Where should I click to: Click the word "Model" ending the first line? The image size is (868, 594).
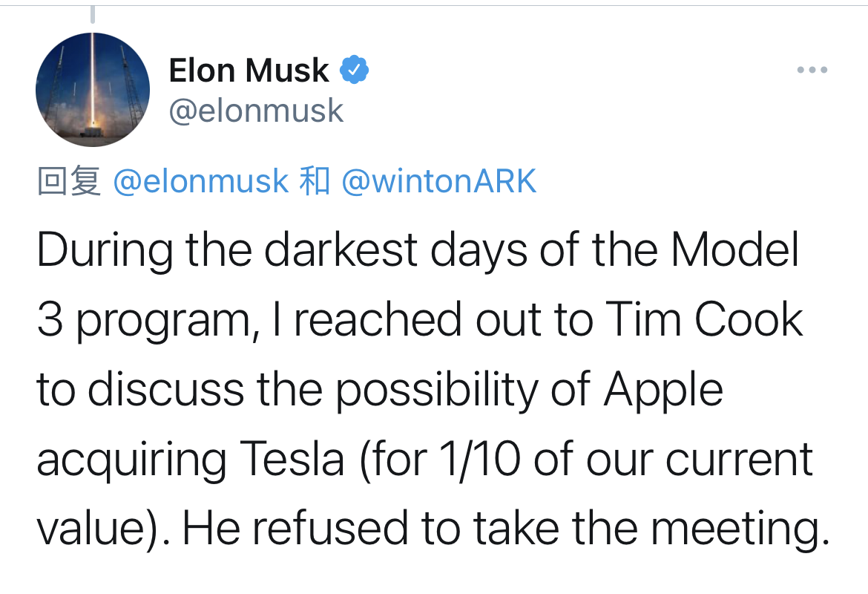point(734,251)
